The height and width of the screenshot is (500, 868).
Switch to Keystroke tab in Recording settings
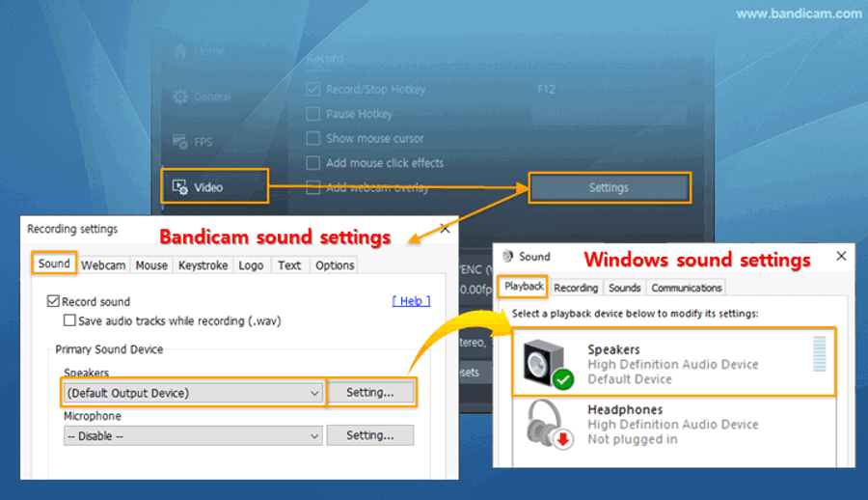(203, 265)
